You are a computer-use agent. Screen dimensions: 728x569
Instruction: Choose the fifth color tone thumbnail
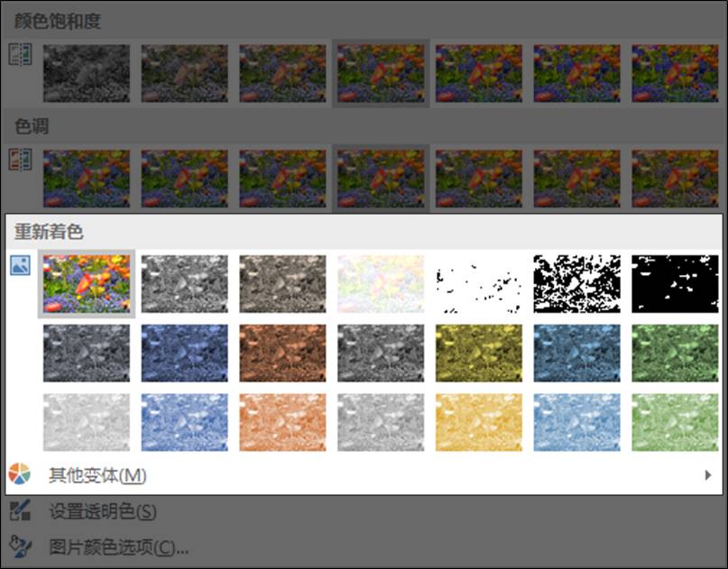coord(479,179)
